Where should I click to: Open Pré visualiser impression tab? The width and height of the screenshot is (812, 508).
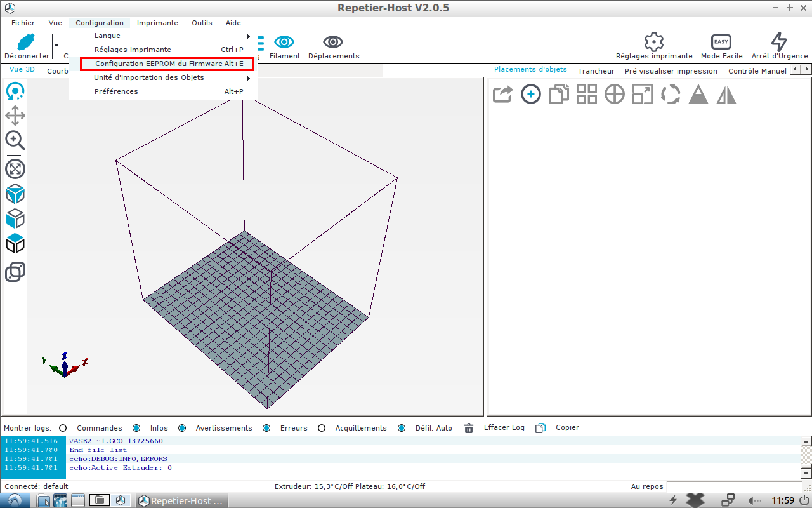[671, 71]
